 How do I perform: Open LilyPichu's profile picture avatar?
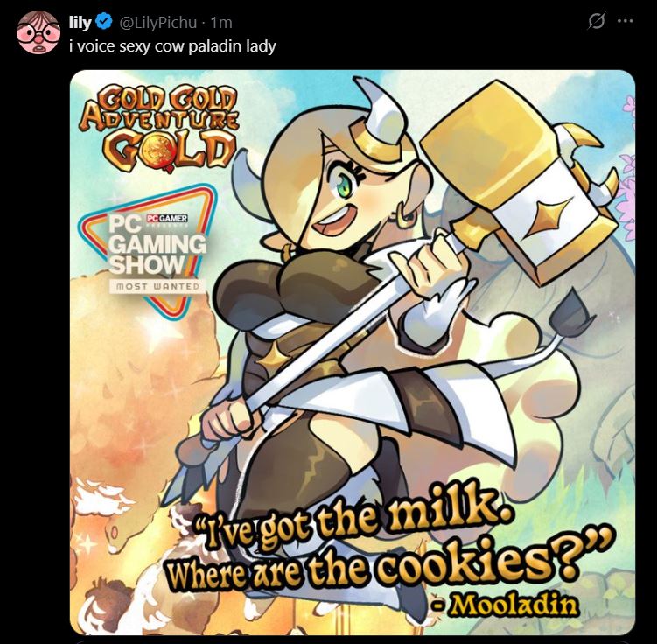tap(38, 32)
